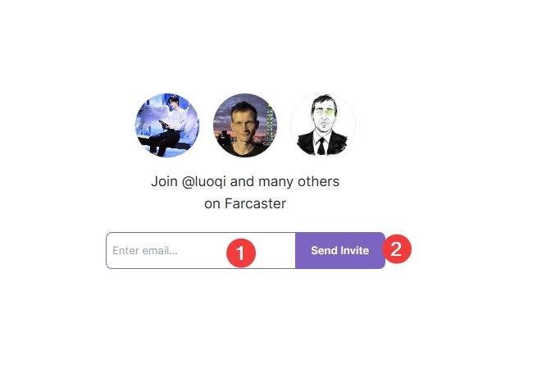
Task: Click the 'on Farcaster' text line
Action: click(x=245, y=203)
